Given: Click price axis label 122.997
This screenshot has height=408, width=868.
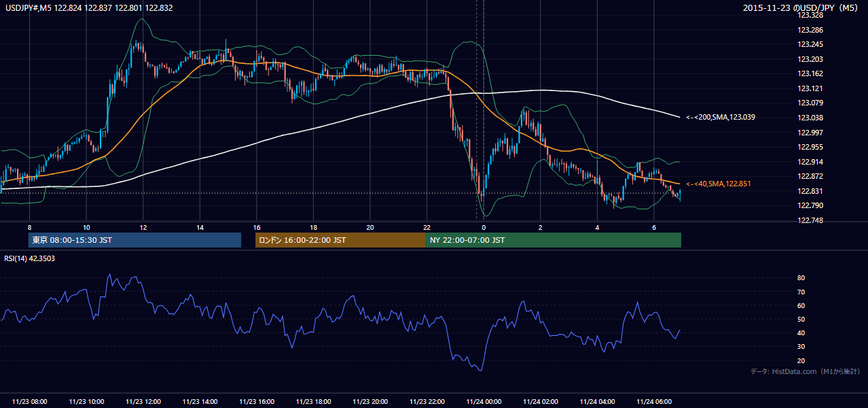Looking at the screenshot, I should click(x=811, y=132).
